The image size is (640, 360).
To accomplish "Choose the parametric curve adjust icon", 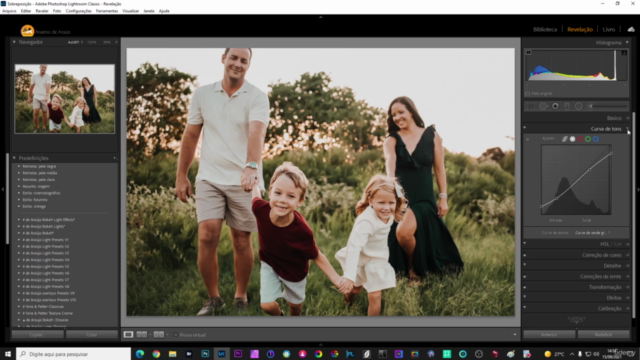I will (x=565, y=139).
